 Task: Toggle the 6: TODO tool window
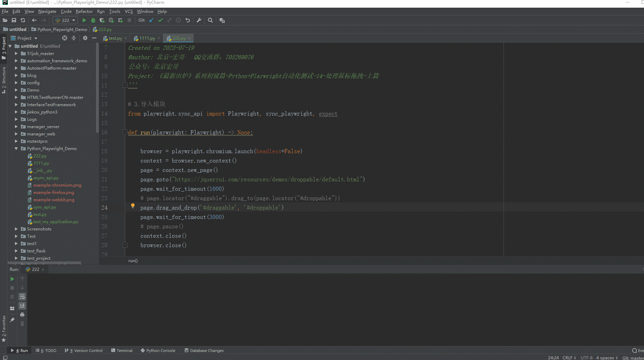(46, 351)
